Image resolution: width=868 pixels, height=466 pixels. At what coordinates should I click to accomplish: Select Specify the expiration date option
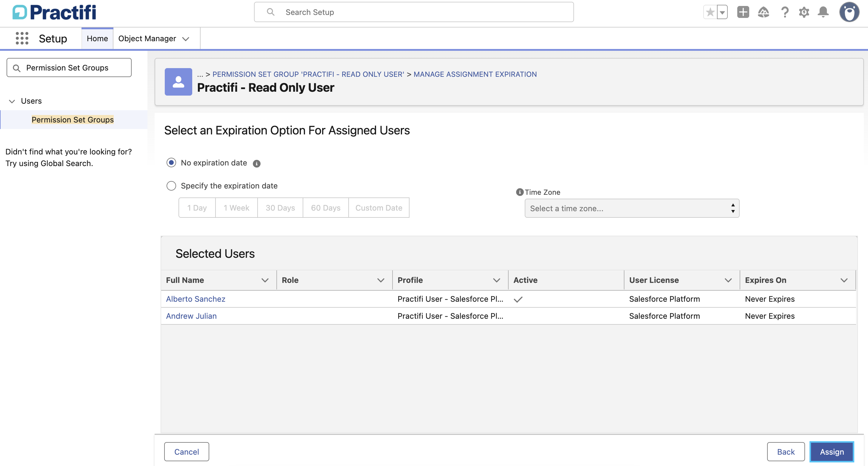pyautogui.click(x=171, y=186)
